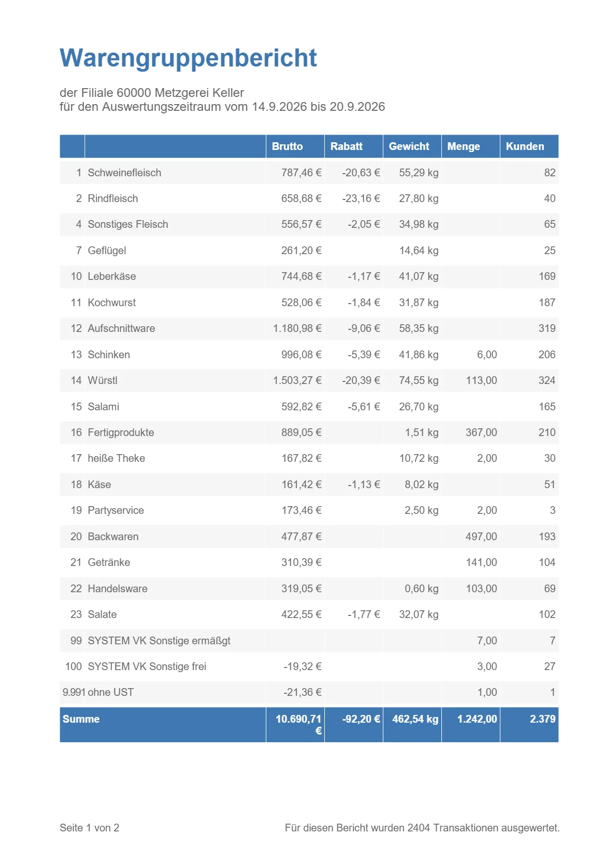
Task: Click the SYSTEM VK Sonstige ermäßgt label
Action: click(159, 641)
